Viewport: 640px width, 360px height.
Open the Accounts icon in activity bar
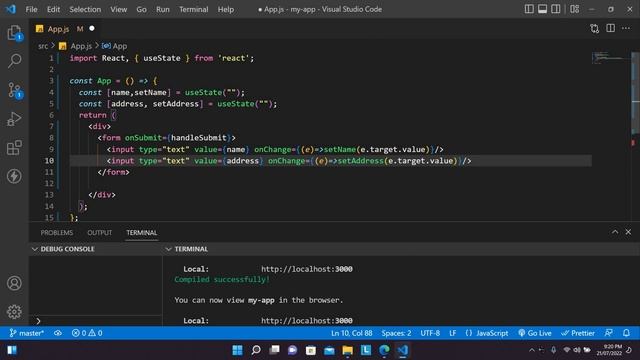[14, 283]
